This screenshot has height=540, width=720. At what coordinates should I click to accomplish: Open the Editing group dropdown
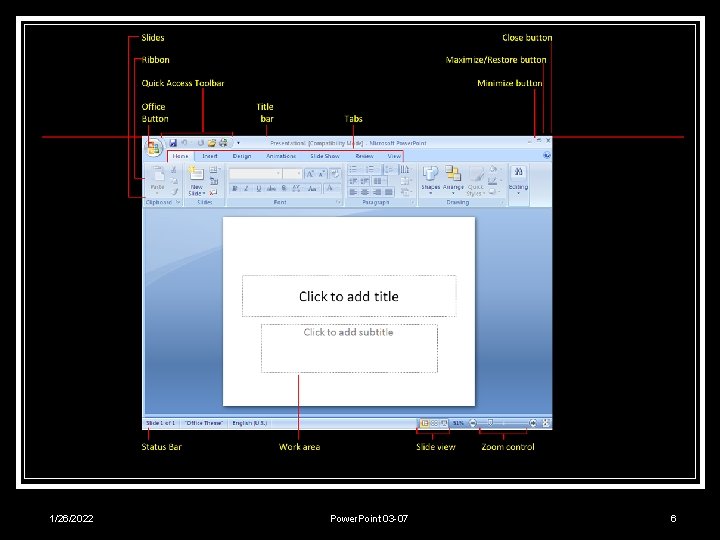coord(518,180)
